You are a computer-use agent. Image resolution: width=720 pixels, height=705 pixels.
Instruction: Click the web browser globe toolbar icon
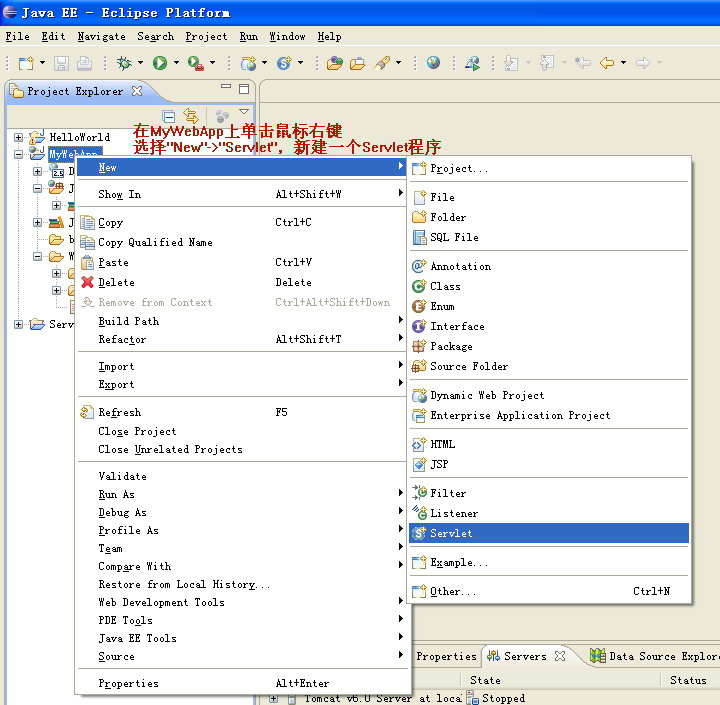tap(433, 63)
